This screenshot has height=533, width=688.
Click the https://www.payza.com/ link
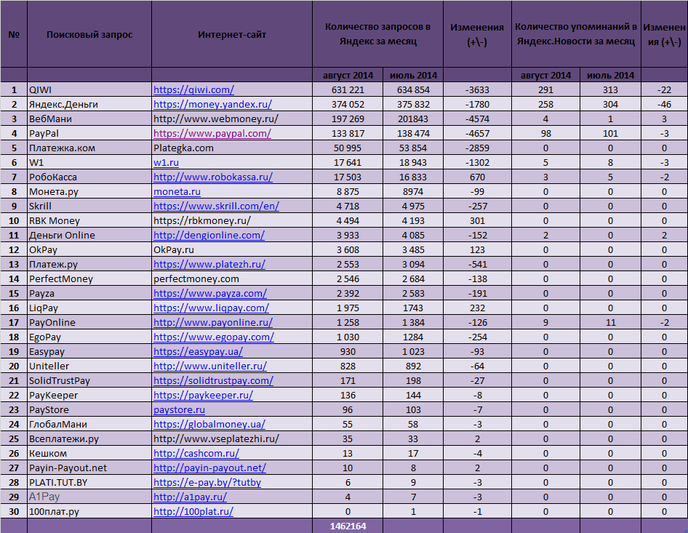click(x=210, y=293)
